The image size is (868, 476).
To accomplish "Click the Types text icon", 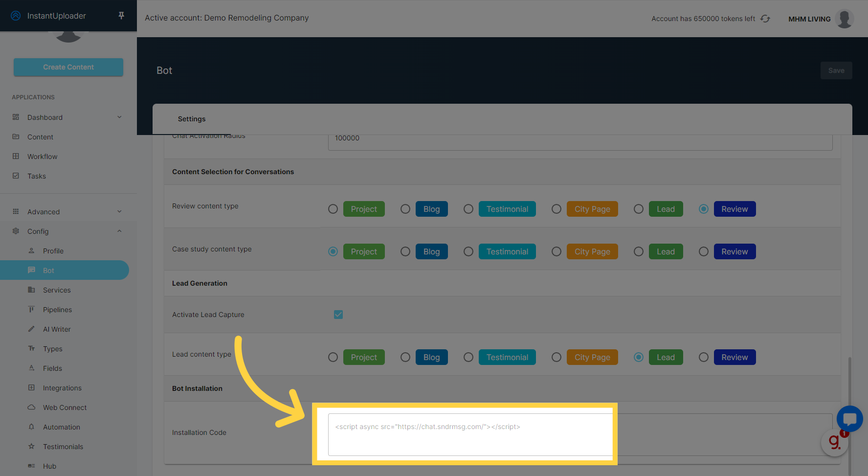I will point(31,349).
